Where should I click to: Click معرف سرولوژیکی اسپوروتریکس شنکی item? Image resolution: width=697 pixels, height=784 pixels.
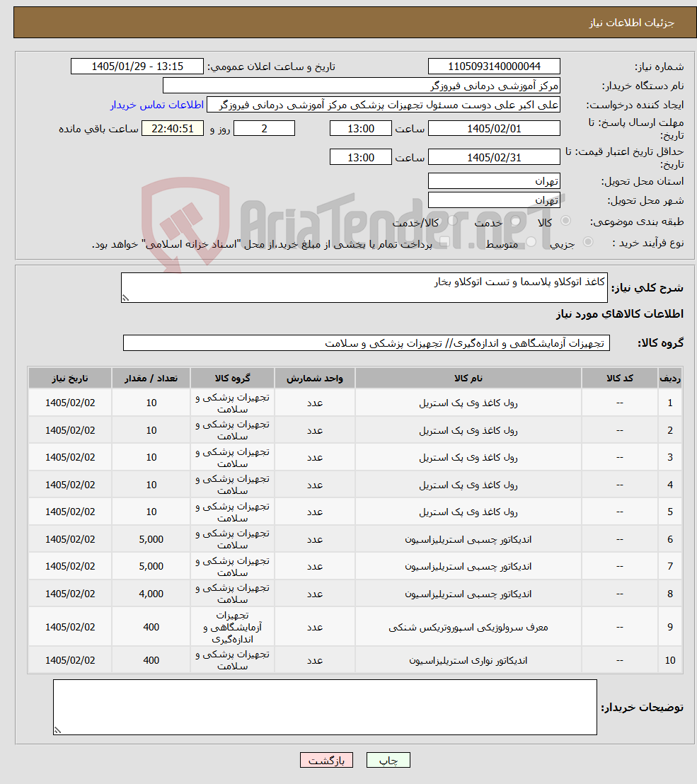coord(468,627)
